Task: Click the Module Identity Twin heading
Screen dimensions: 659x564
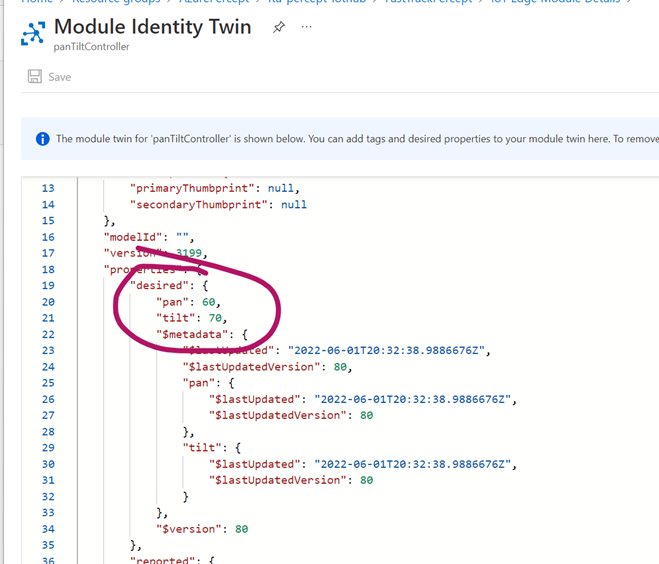Action: coord(153,27)
